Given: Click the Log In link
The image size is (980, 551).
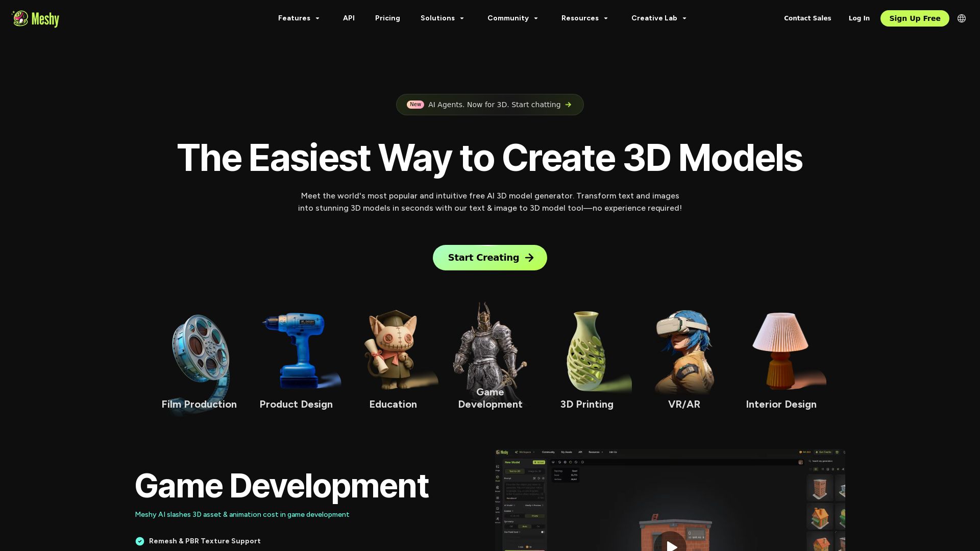Looking at the screenshot, I should (x=859, y=18).
